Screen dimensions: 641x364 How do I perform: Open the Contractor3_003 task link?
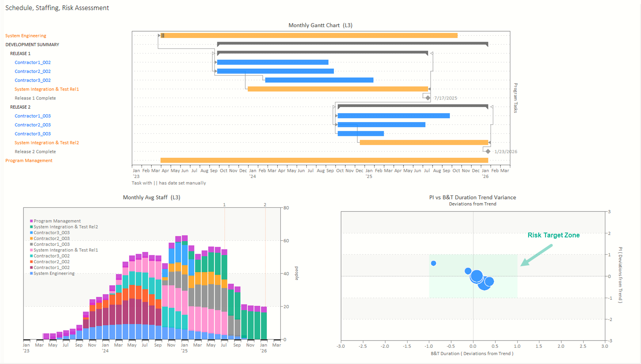point(33,133)
